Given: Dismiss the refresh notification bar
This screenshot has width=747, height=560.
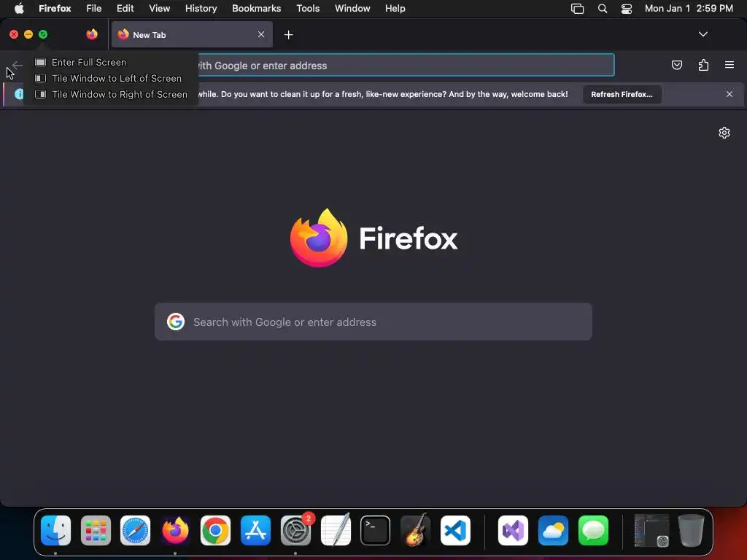Looking at the screenshot, I should pyautogui.click(x=729, y=94).
